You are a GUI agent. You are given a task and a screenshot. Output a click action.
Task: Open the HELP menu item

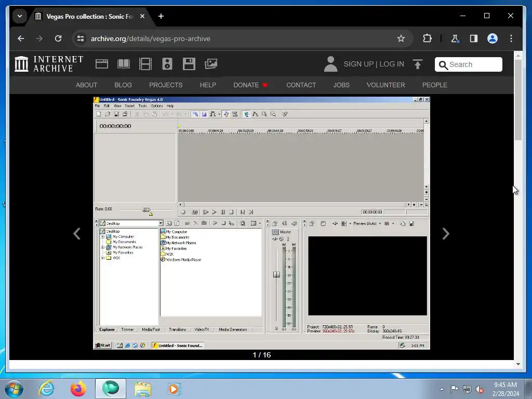[208, 85]
